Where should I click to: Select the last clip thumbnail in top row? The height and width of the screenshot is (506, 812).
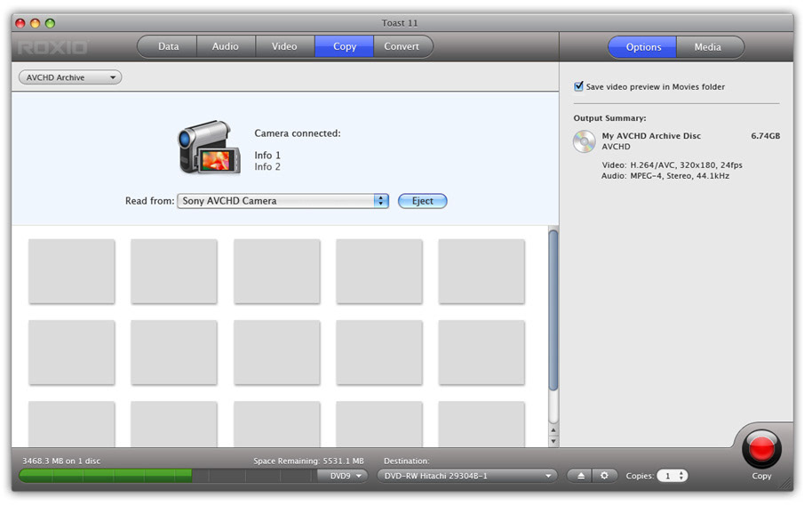coord(482,271)
